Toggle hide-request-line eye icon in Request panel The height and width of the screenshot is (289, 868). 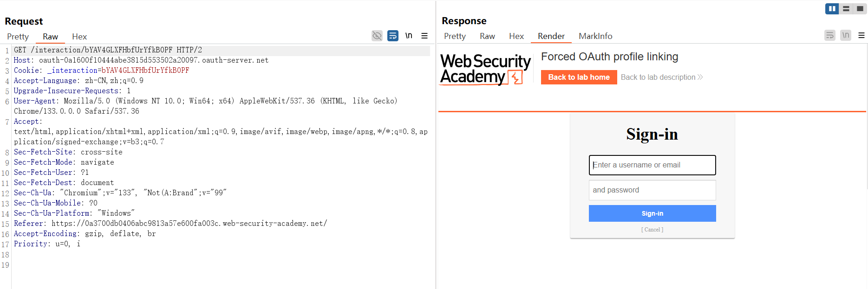pyautogui.click(x=377, y=36)
